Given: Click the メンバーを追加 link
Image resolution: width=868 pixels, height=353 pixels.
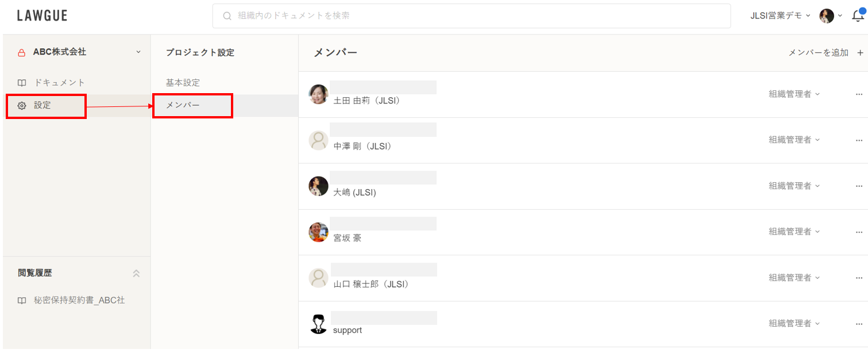Looking at the screenshot, I should tap(818, 53).
